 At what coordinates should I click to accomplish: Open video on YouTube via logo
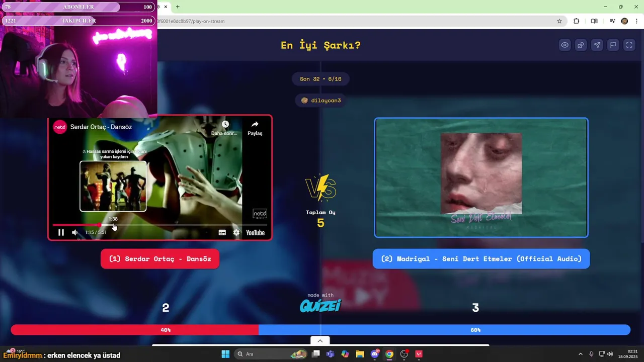point(255,232)
